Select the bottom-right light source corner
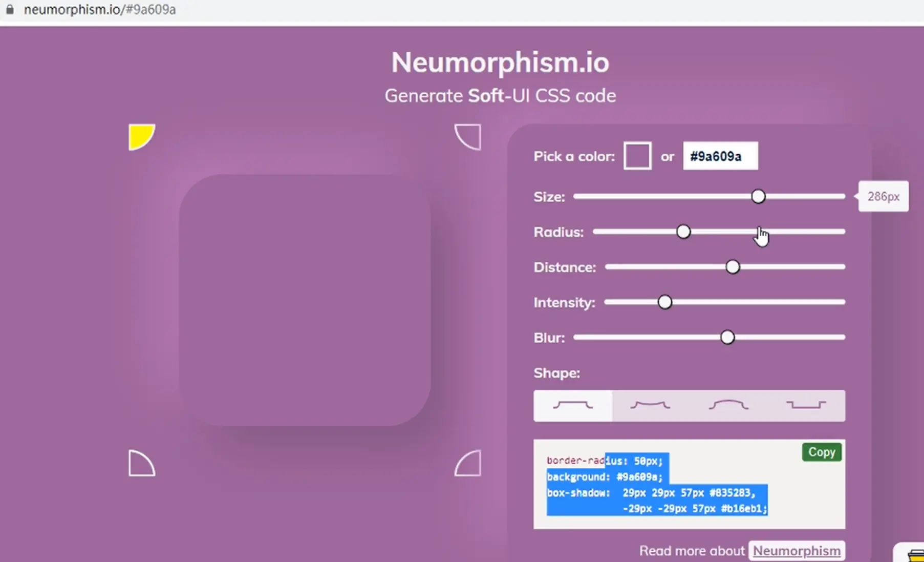This screenshot has width=924, height=562. pyautogui.click(x=468, y=463)
